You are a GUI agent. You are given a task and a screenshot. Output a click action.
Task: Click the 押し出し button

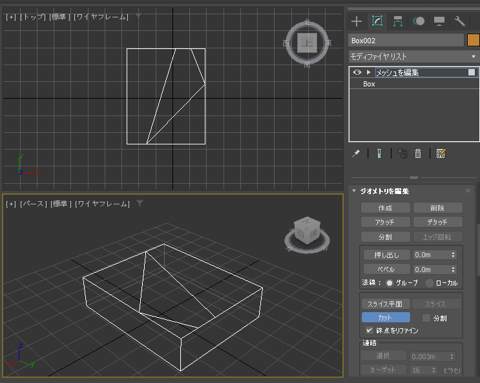[x=387, y=255]
